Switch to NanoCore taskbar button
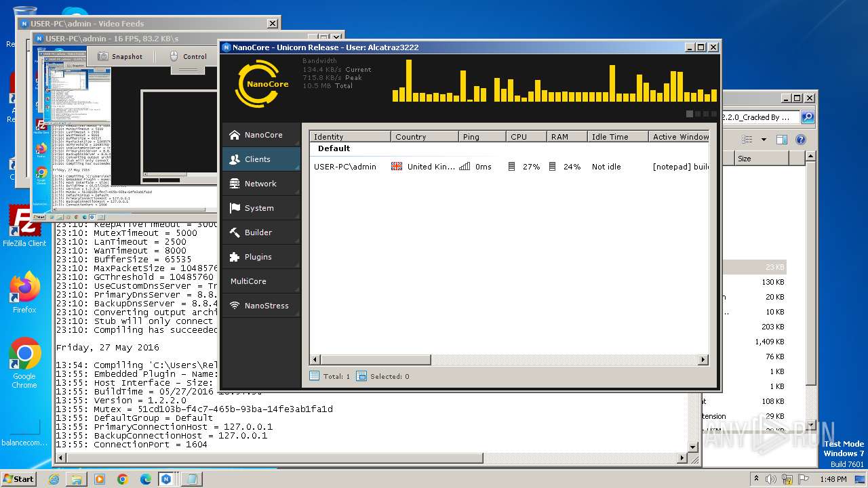The image size is (868, 488). click(x=166, y=479)
